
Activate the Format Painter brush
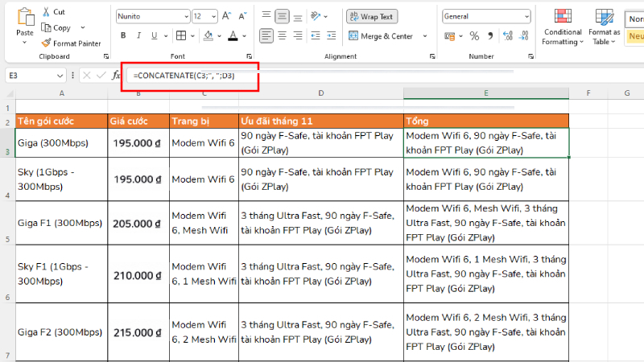[71, 43]
